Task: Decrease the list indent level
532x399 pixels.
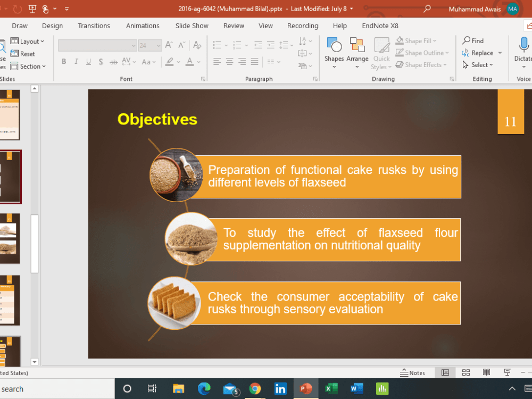Action: 258,45
